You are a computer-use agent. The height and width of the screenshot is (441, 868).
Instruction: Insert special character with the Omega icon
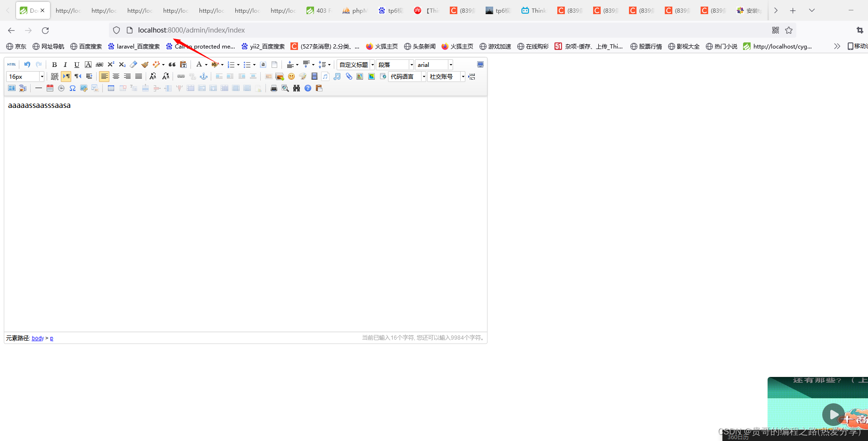73,88
